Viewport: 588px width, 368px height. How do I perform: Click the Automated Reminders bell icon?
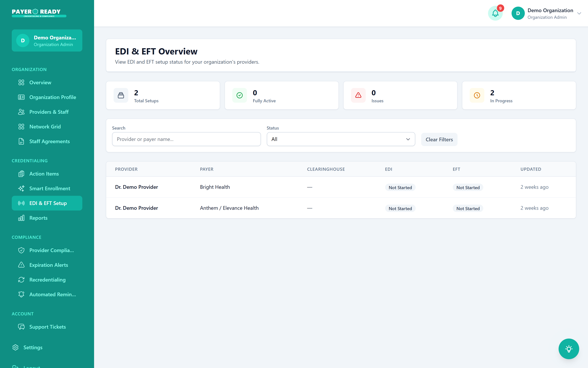21,294
